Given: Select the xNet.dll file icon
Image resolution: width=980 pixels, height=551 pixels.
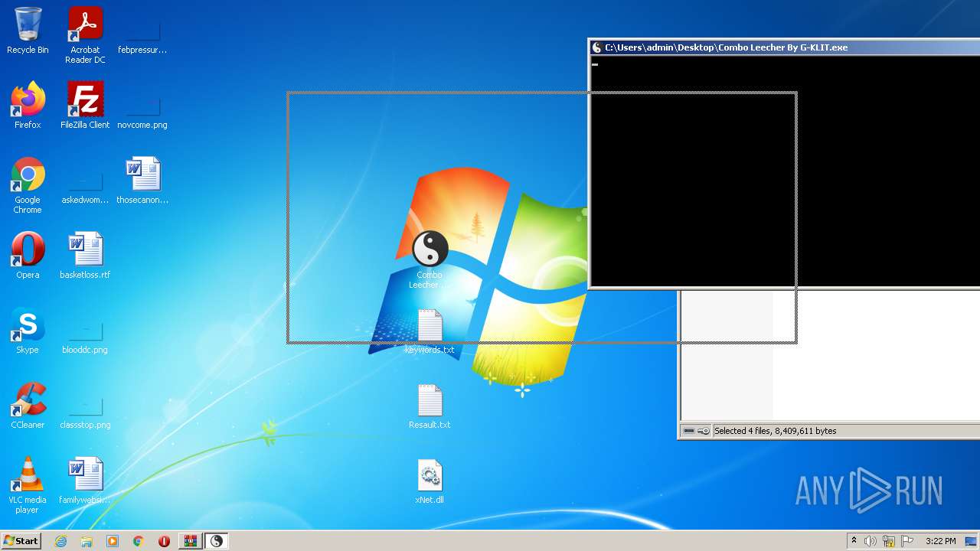Looking at the screenshot, I should (430, 481).
